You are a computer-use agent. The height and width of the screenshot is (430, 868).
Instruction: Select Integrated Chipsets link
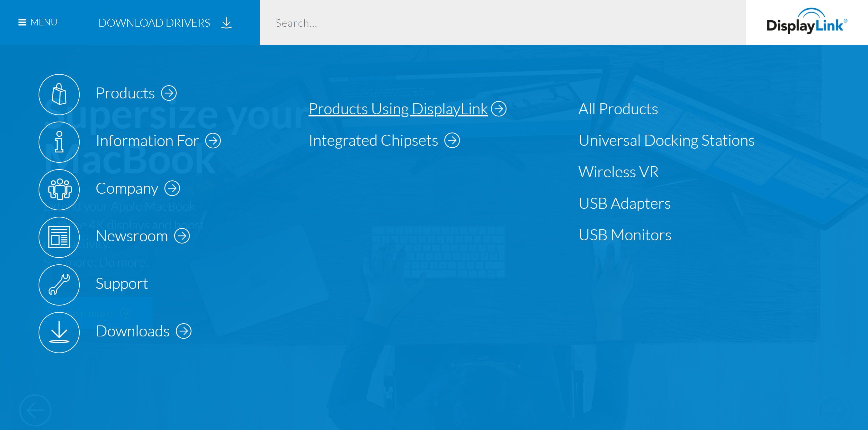[x=373, y=141]
